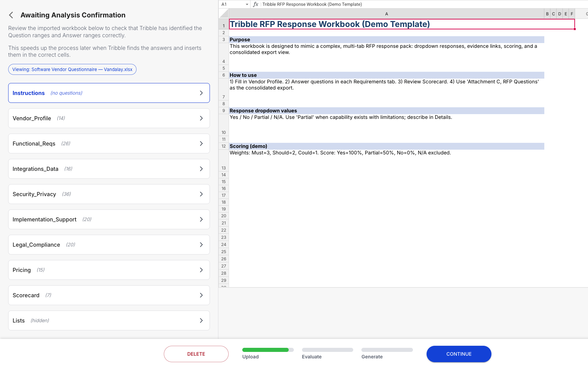Viewport: 588px width, 369px height.
Task: Select column A header
Action: 386,14
